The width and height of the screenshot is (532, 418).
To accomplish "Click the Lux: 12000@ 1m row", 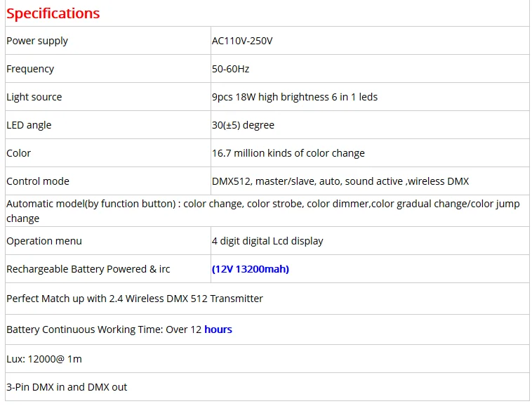I will (267, 359).
